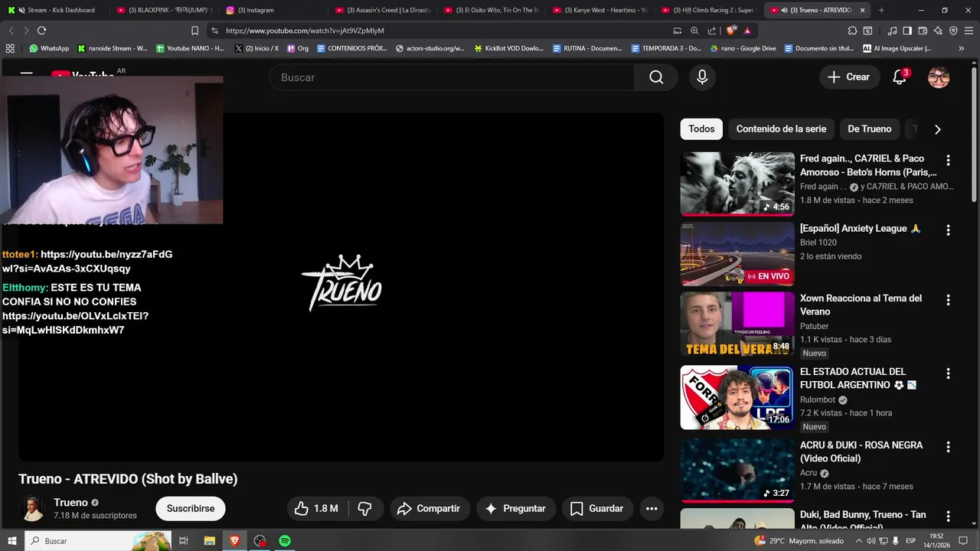Open Brave Leo AI sparkle icon
Screen dimensions: 980x551
[938, 31]
